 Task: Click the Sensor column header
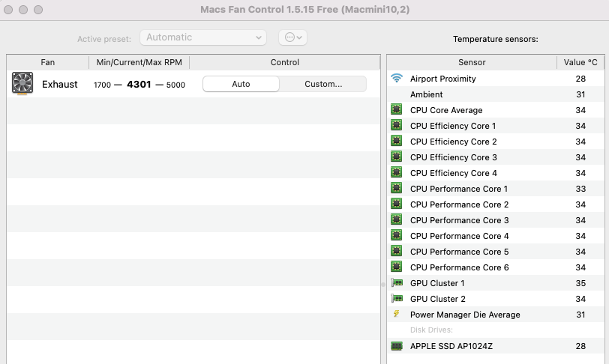[x=472, y=62]
